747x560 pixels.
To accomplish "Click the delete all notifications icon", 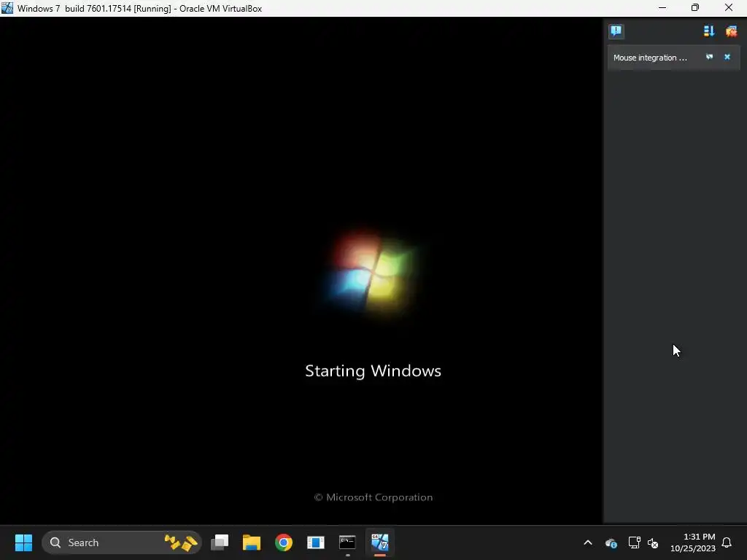I will click(x=731, y=31).
